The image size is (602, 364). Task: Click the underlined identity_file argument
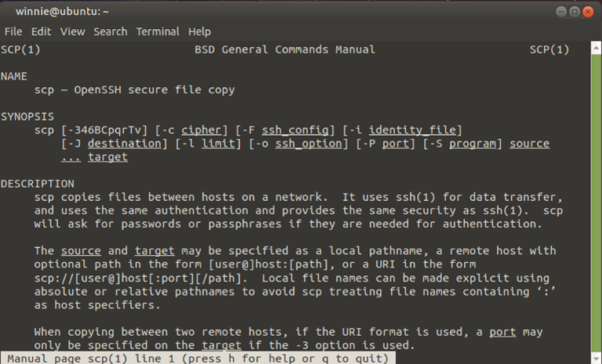(x=416, y=130)
